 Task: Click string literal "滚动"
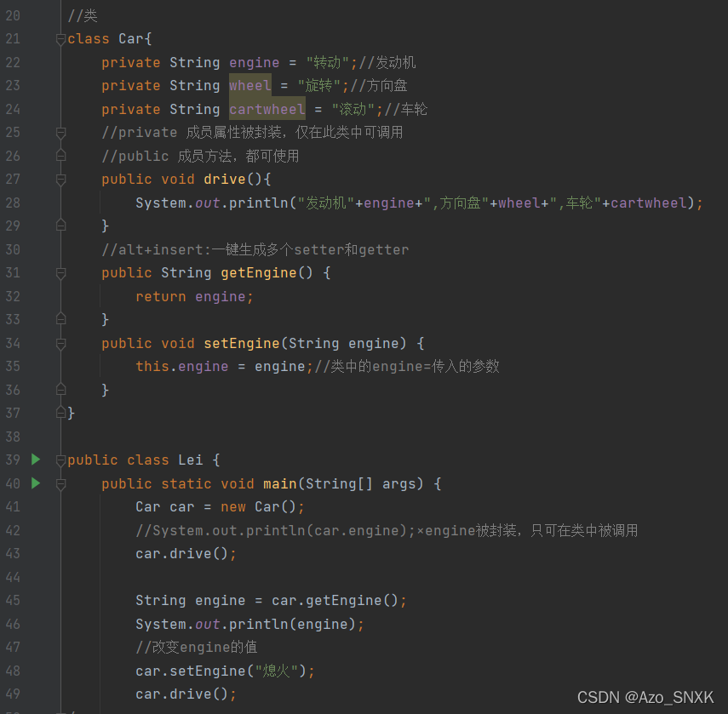(x=353, y=109)
